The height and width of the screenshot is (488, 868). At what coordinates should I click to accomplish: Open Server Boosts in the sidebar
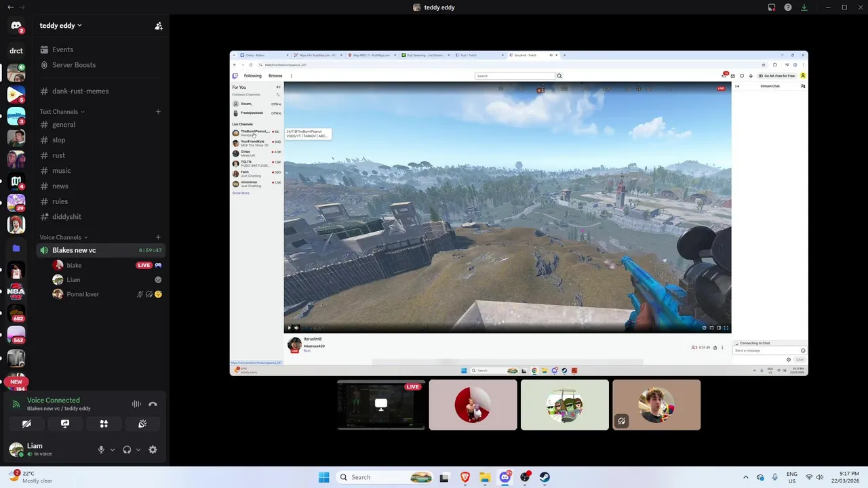(x=101, y=65)
